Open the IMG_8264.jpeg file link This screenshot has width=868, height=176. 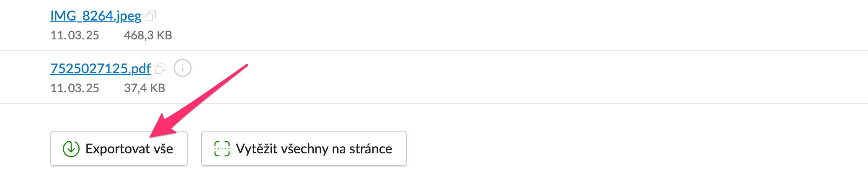point(96,16)
